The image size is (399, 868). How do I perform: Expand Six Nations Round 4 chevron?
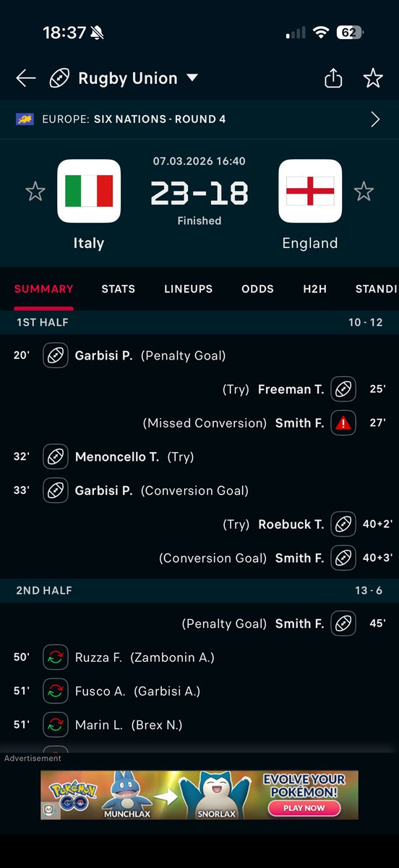tap(375, 119)
